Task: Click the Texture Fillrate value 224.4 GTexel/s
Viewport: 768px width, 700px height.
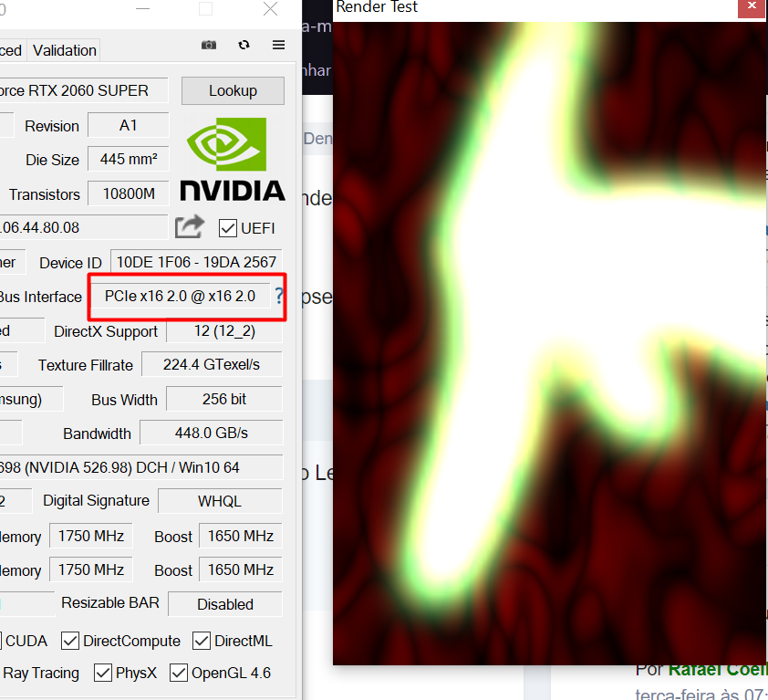Action: 212,365
